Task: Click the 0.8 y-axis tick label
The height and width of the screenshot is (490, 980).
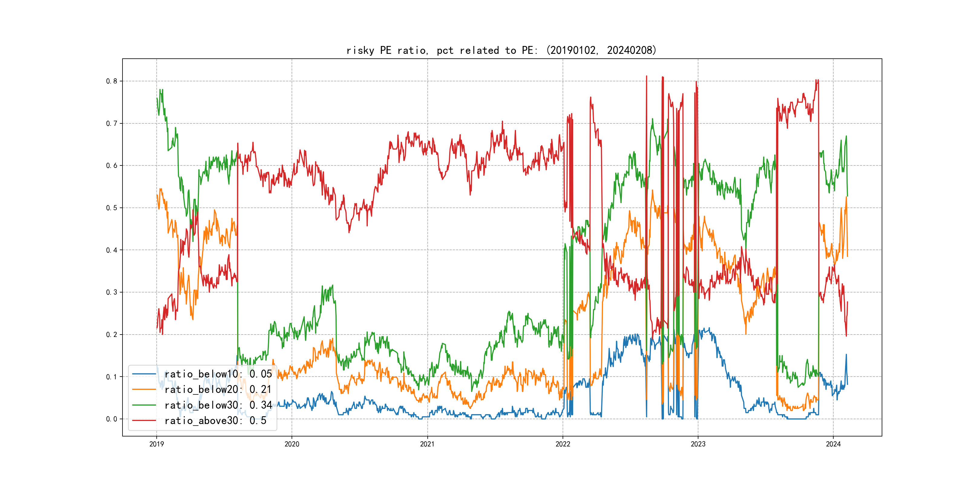Action: pyautogui.click(x=112, y=81)
